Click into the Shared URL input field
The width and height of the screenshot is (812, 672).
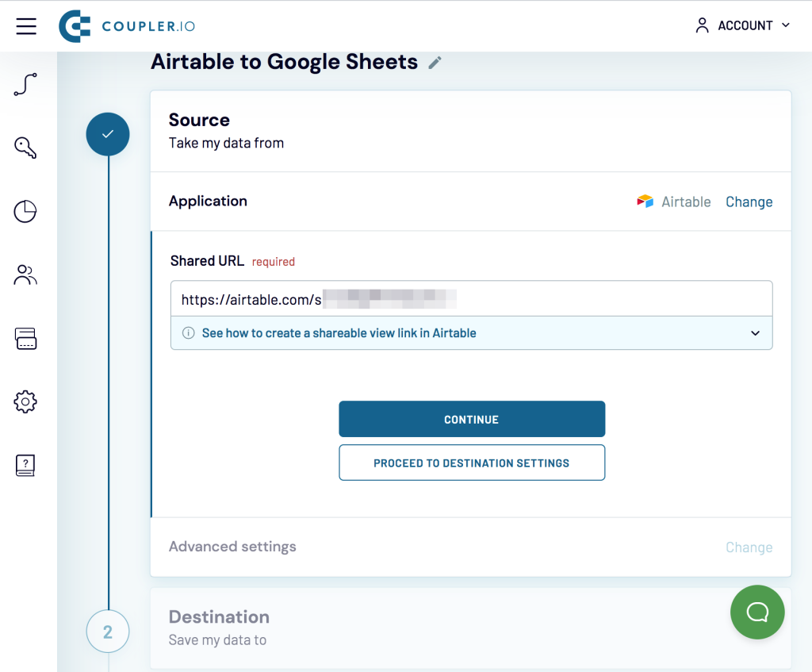tap(471, 299)
